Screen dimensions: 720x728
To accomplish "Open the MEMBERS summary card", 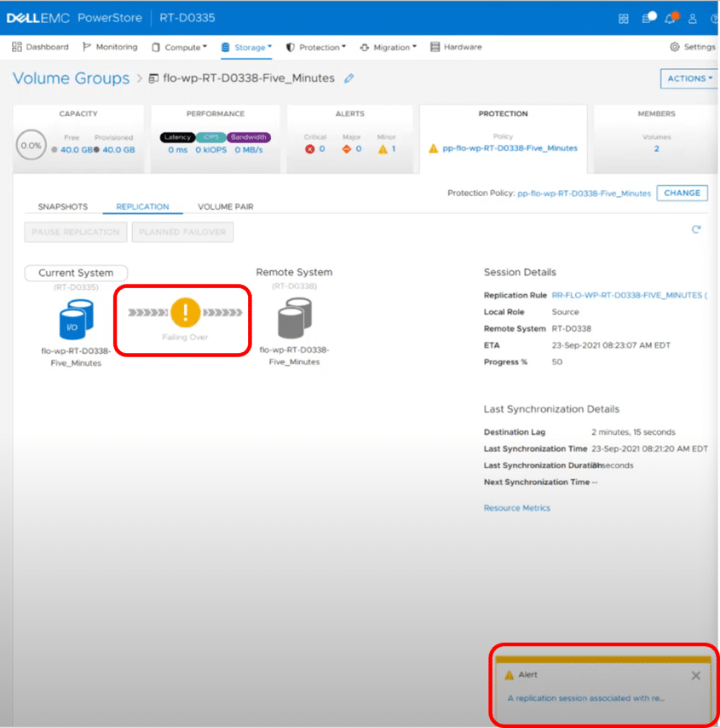I will tap(656, 139).
